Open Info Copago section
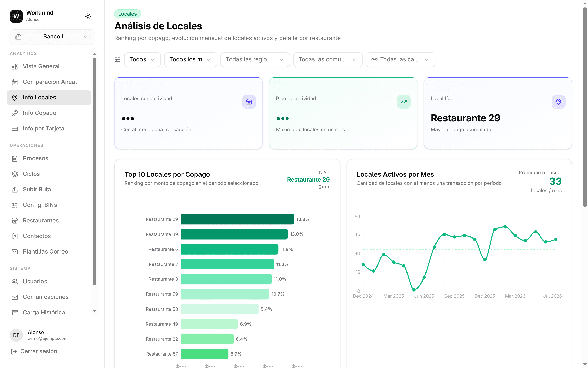This screenshot has width=588, height=368. [x=49, y=113]
